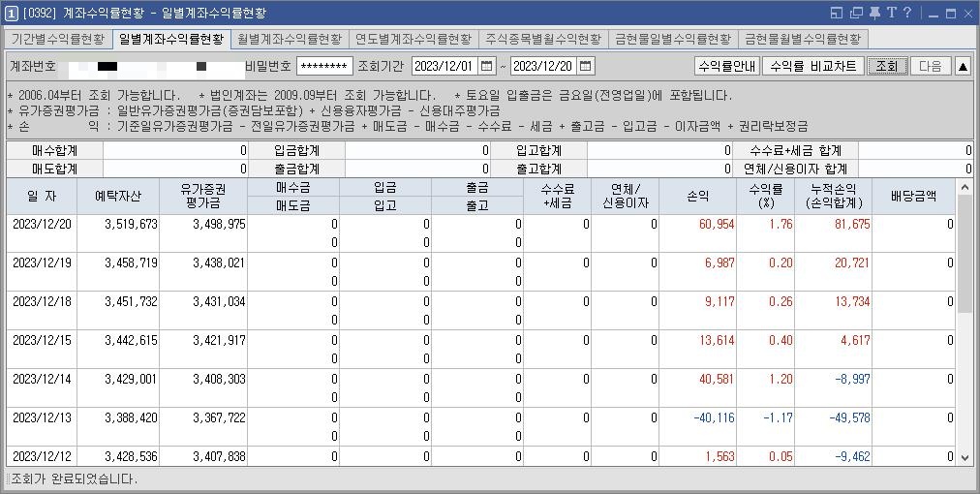Click the screen number 1 icon
The image size is (980, 494).
click(12, 13)
